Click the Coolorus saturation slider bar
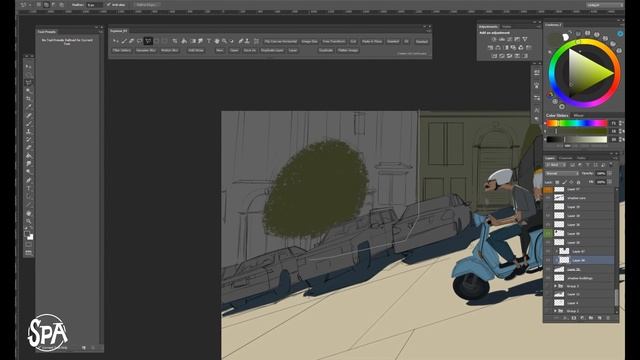Viewport: 640px width, 360px height. (577, 131)
